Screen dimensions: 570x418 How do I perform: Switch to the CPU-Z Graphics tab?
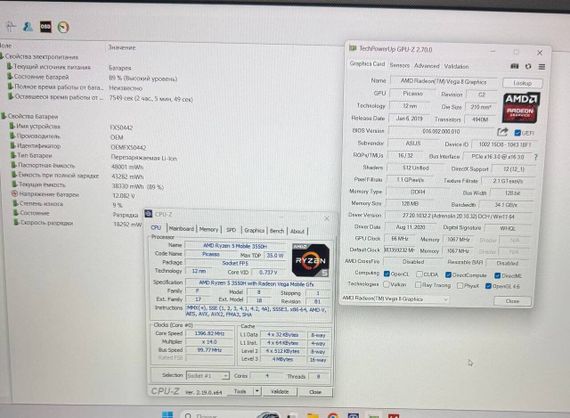(254, 230)
